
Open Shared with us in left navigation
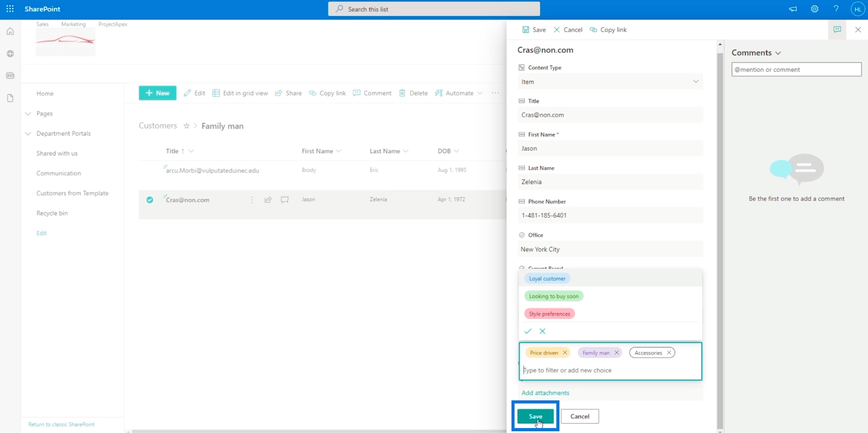pyautogui.click(x=57, y=154)
